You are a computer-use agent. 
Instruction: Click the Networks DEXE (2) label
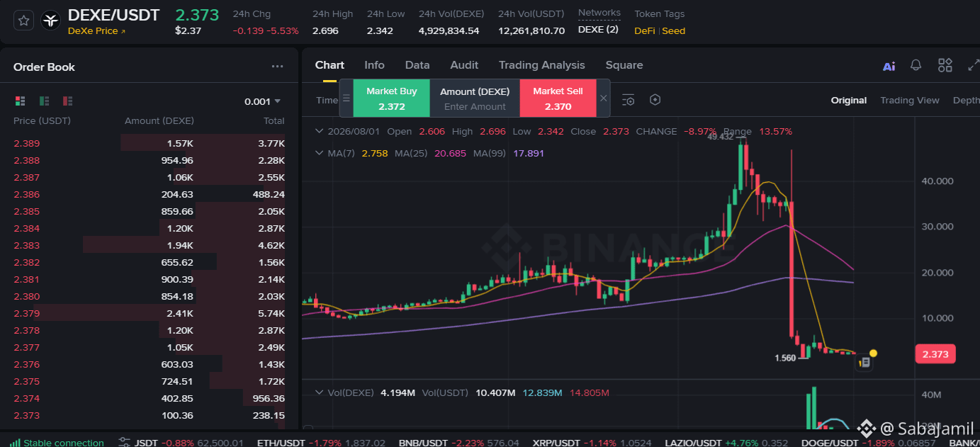(598, 30)
